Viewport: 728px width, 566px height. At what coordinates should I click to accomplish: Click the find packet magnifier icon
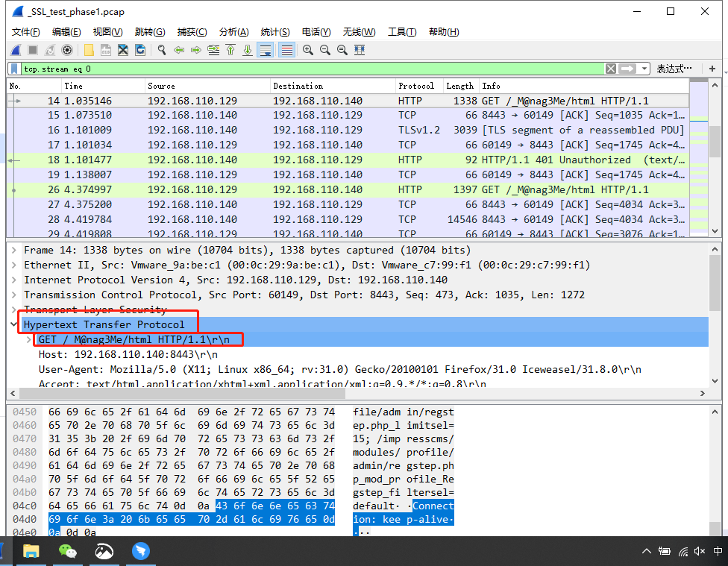pos(161,50)
